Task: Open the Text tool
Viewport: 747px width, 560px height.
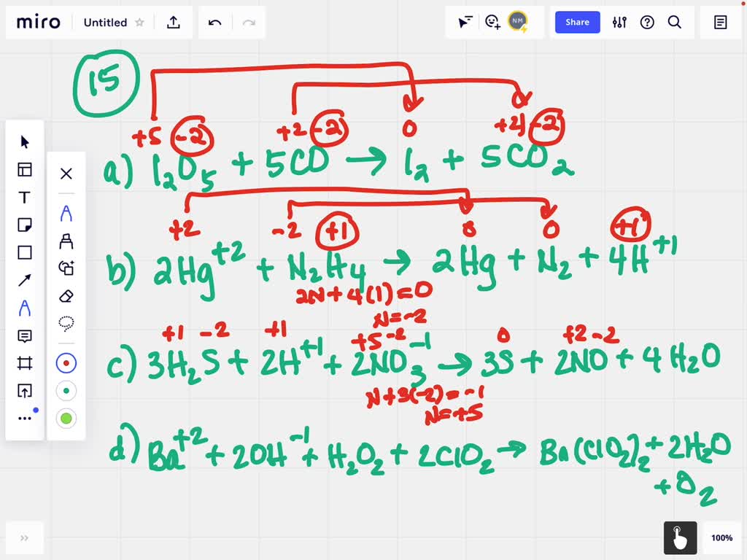Action: [x=25, y=197]
